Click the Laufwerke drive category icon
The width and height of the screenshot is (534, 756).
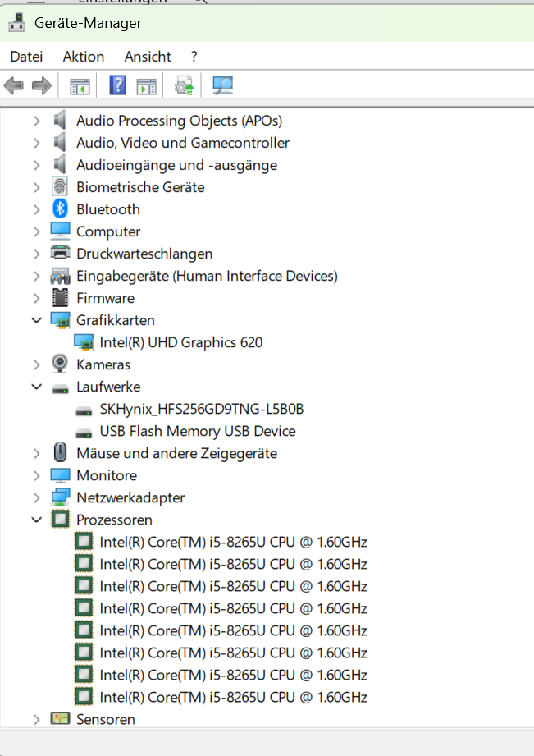pyautogui.click(x=60, y=389)
